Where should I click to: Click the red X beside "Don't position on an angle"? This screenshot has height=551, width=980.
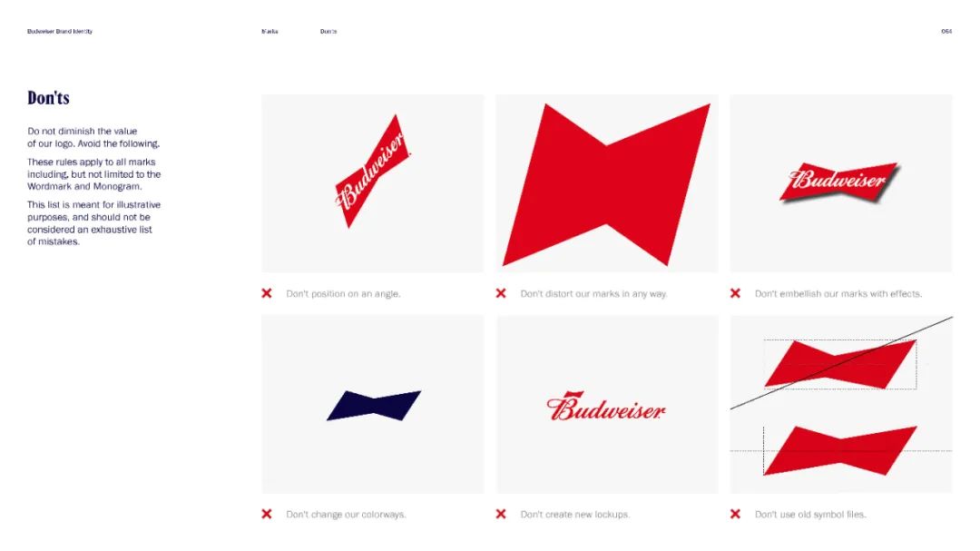(267, 293)
